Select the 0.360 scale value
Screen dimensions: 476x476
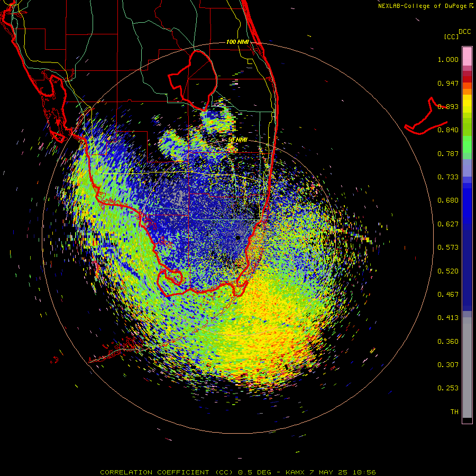[448, 342]
